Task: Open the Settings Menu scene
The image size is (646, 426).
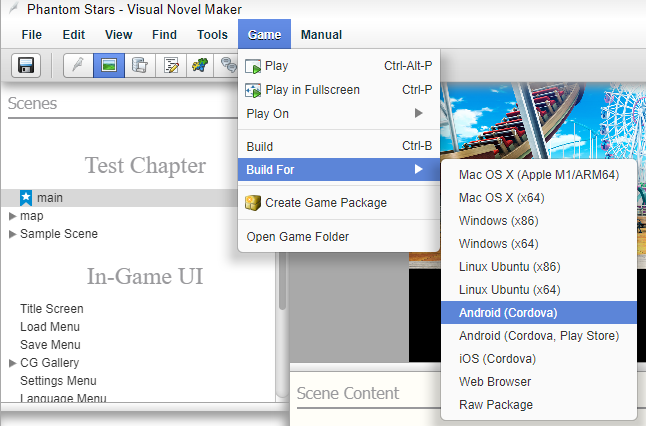Action: 58,381
